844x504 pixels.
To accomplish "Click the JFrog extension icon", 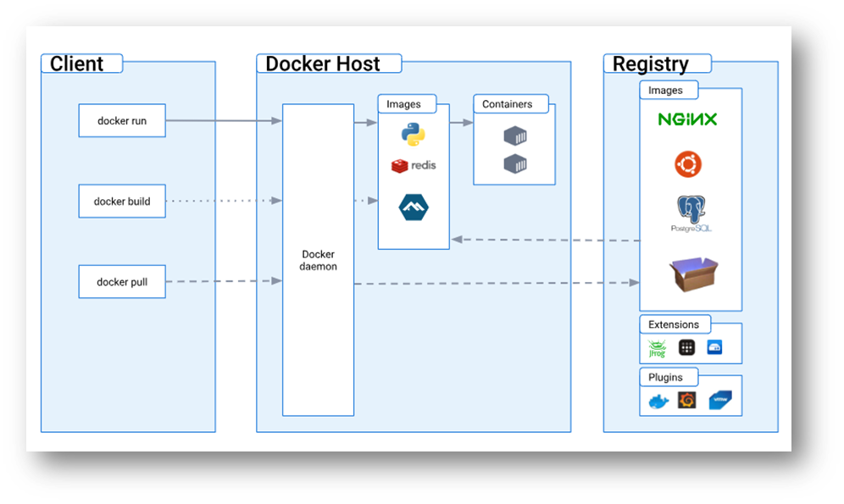I will (x=657, y=348).
